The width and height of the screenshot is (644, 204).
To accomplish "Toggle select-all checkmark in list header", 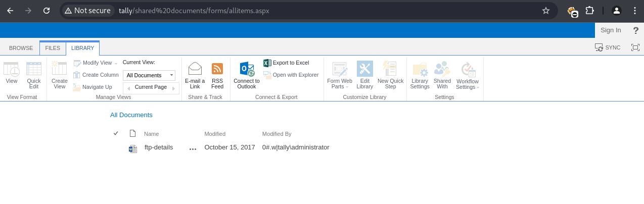I will click(x=116, y=133).
